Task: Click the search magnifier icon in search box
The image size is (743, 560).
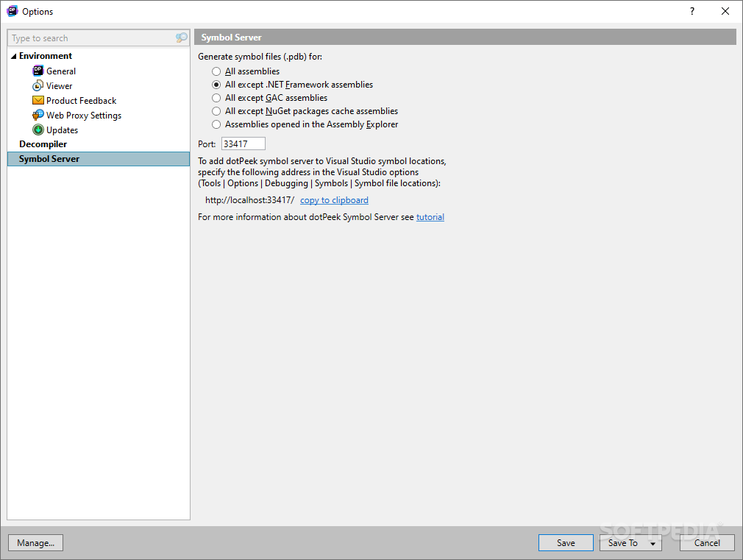Action: (x=182, y=38)
